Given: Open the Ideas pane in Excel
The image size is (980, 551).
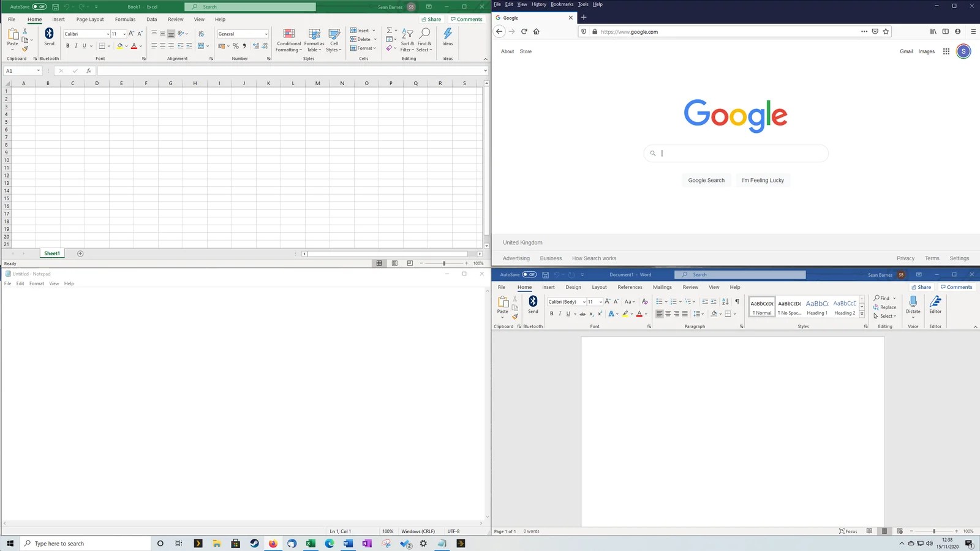Looking at the screenshot, I should [x=448, y=37].
